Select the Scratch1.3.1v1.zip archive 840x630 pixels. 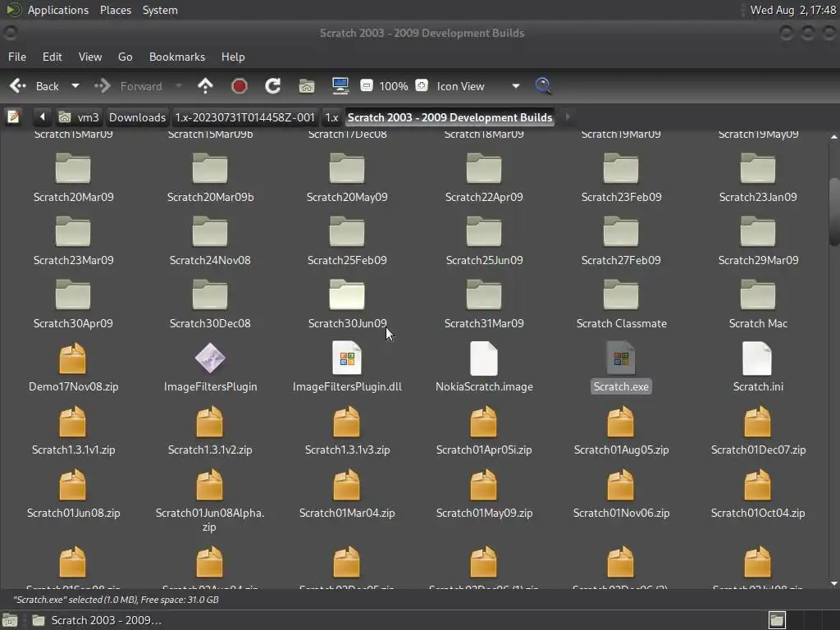point(73,430)
